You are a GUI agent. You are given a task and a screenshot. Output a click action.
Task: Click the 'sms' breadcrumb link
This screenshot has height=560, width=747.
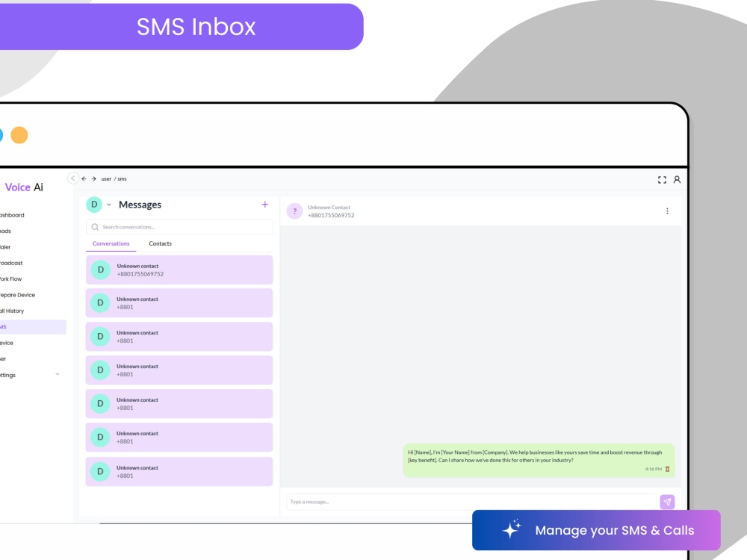coord(122,179)
